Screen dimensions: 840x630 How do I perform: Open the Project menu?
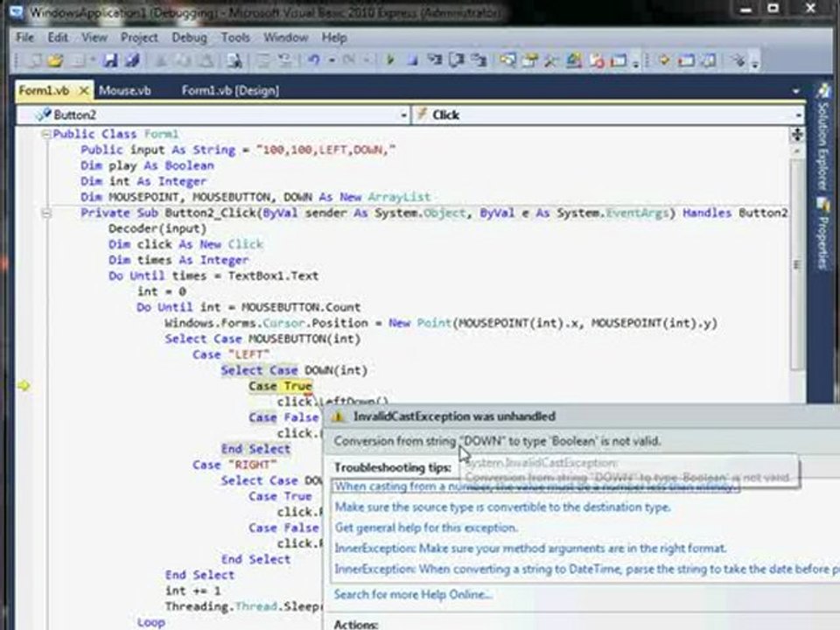[139, 38]
